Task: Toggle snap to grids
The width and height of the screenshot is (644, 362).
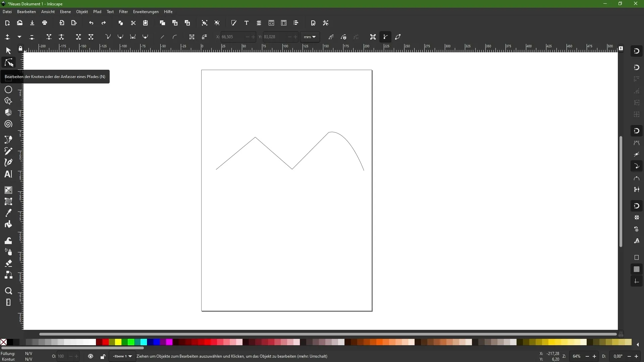Action: click(637, 269)
